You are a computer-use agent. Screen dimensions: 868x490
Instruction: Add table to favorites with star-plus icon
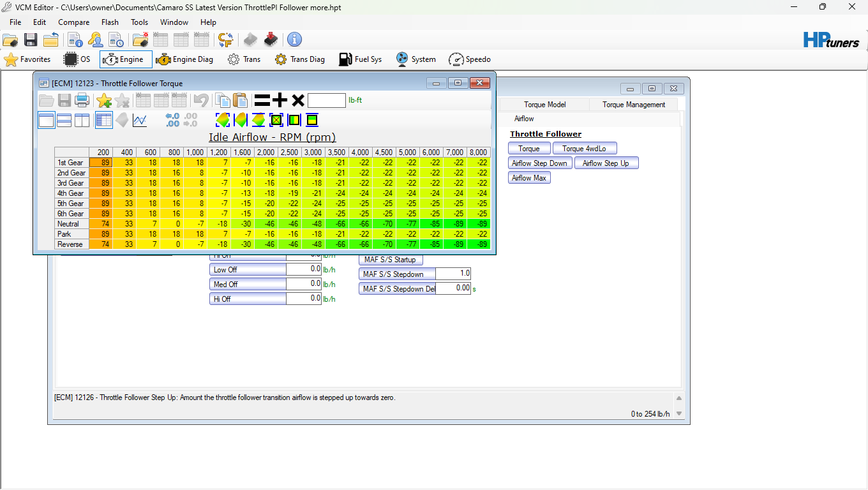103,100
